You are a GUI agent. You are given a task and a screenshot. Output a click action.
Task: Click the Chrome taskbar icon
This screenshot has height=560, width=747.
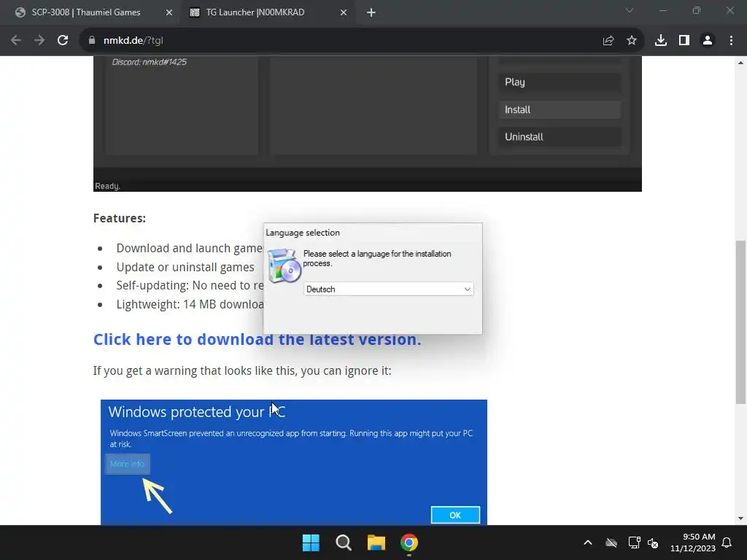409,542
